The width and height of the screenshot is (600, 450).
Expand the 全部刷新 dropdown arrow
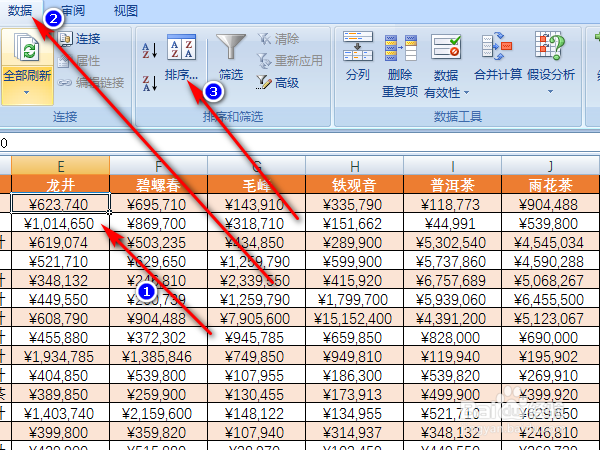click(x=26, y=93)
